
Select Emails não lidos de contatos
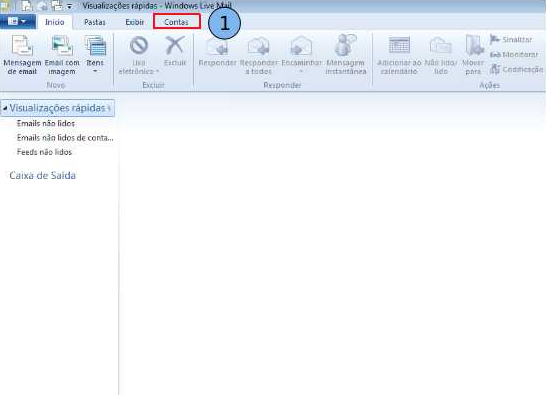tap(65, 138)
